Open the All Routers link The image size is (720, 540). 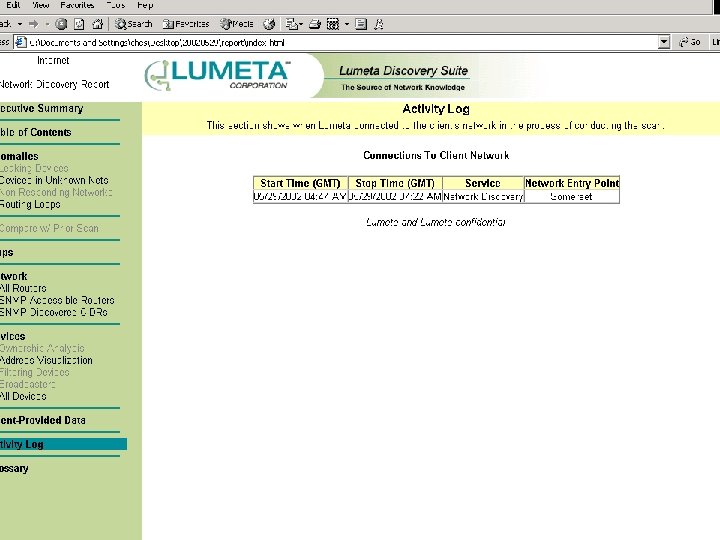(23, 288)
